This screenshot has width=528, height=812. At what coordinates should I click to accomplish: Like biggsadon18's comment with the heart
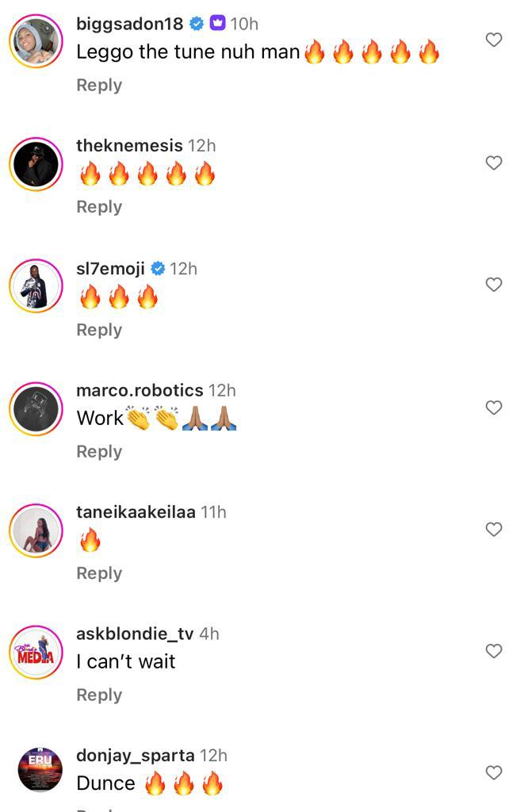(494, 40)
